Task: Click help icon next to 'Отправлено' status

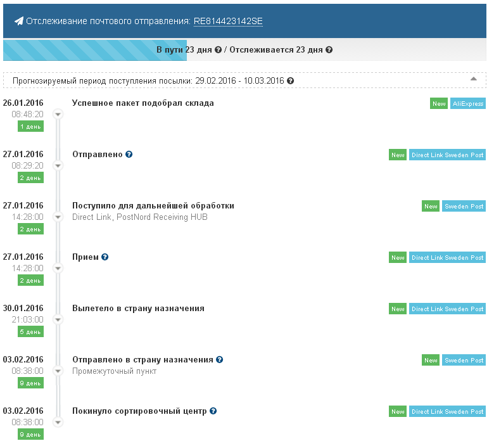Action: pos(129,155)
